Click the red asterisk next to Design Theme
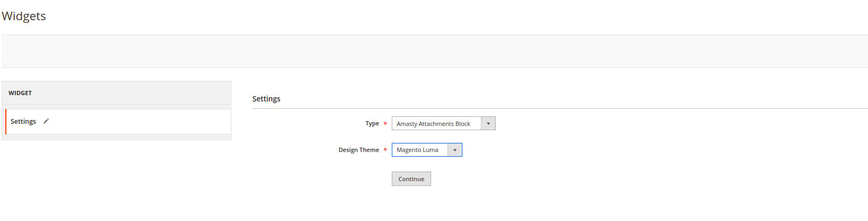Screen dimensions: 868x221 tap(385, 150)
